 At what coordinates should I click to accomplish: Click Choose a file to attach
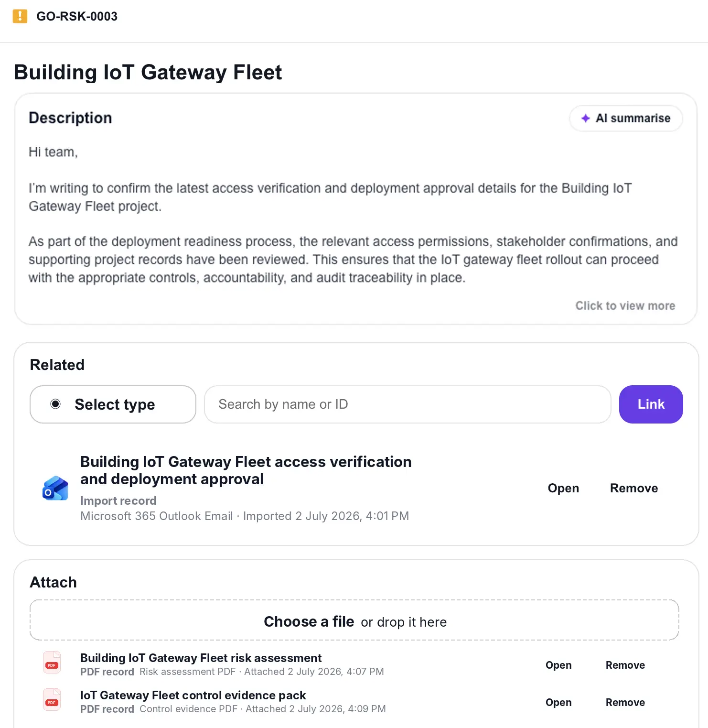click(309, 621)
